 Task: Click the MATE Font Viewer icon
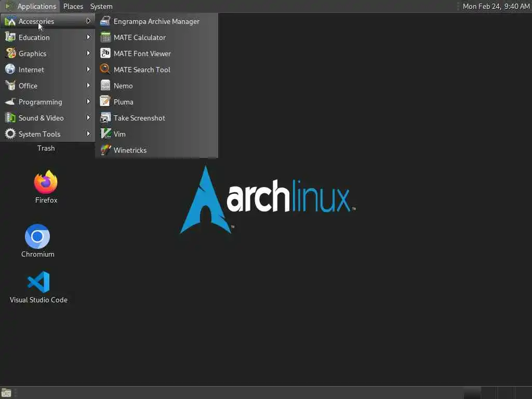click(x=105, y=54)
